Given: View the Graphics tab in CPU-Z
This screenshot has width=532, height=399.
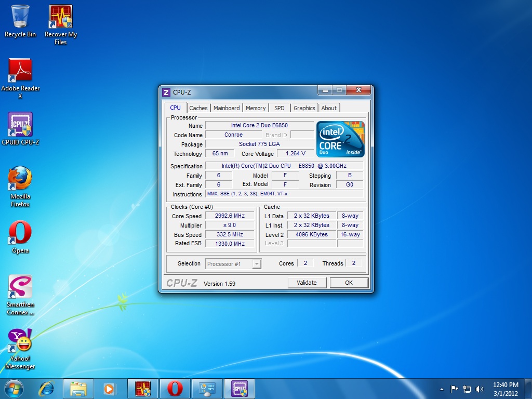Looking at the screenshot, I should (304, 108).
